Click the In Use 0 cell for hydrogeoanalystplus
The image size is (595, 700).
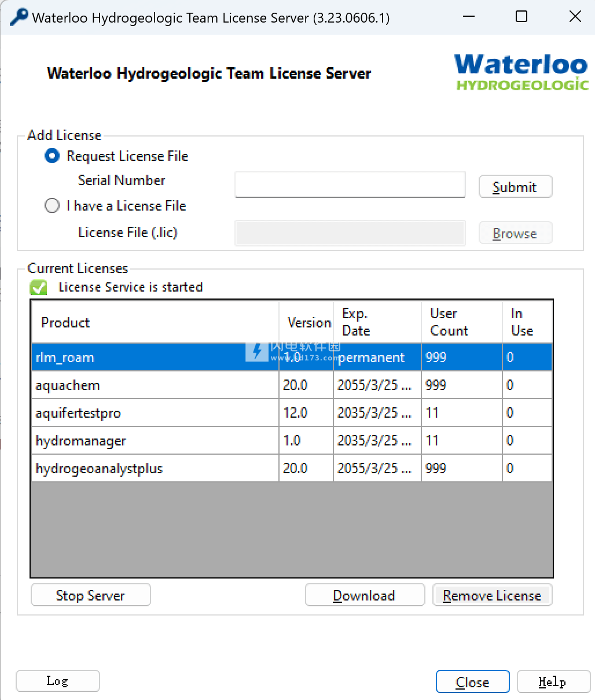point(527,469)
